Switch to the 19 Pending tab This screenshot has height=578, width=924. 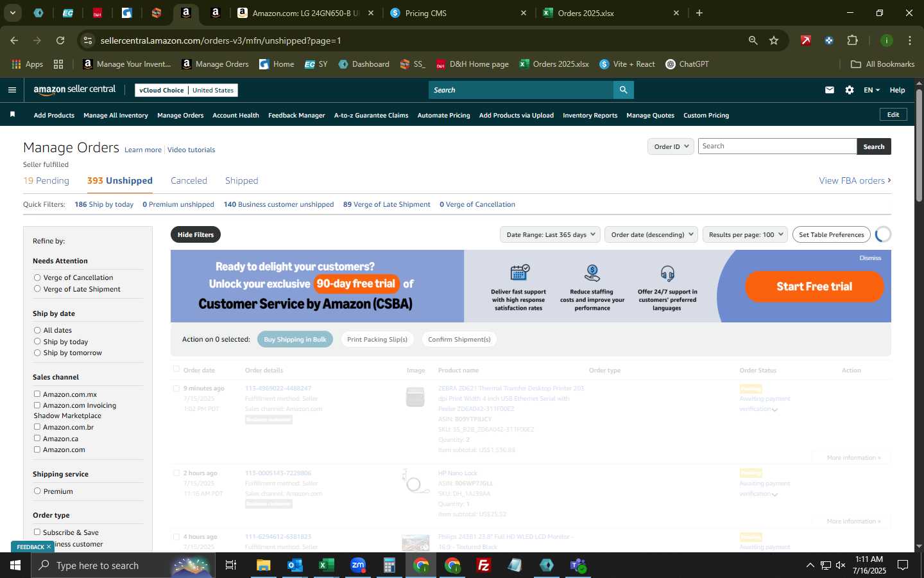[x=46, y=180]
